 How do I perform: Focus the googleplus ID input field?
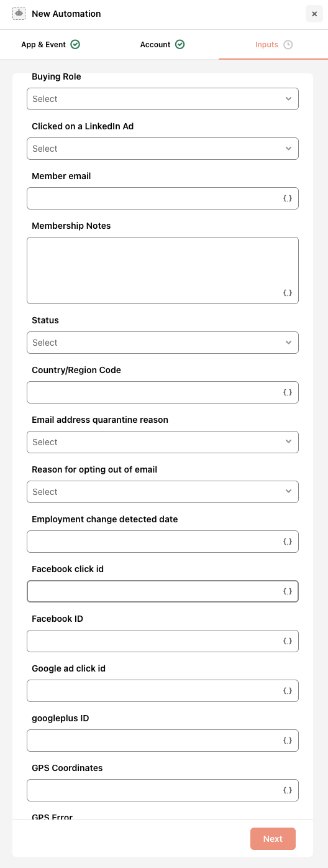[x=163, y=741]
